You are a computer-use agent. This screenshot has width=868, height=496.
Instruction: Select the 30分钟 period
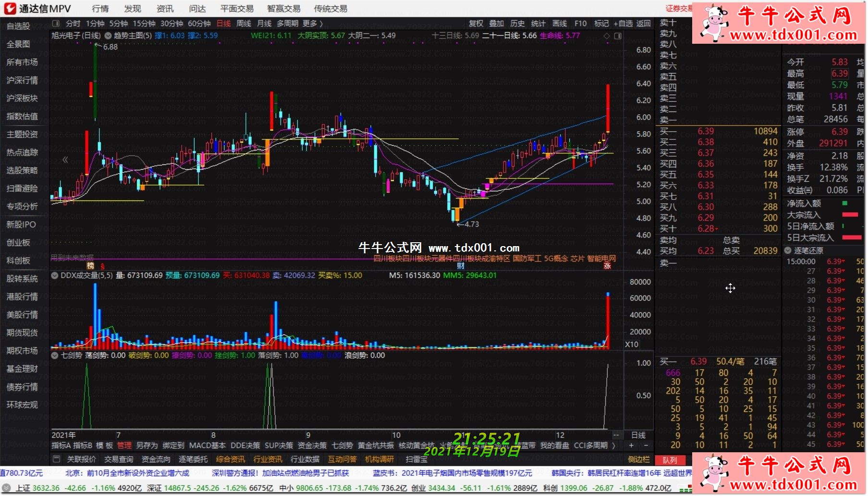[171, 23]
